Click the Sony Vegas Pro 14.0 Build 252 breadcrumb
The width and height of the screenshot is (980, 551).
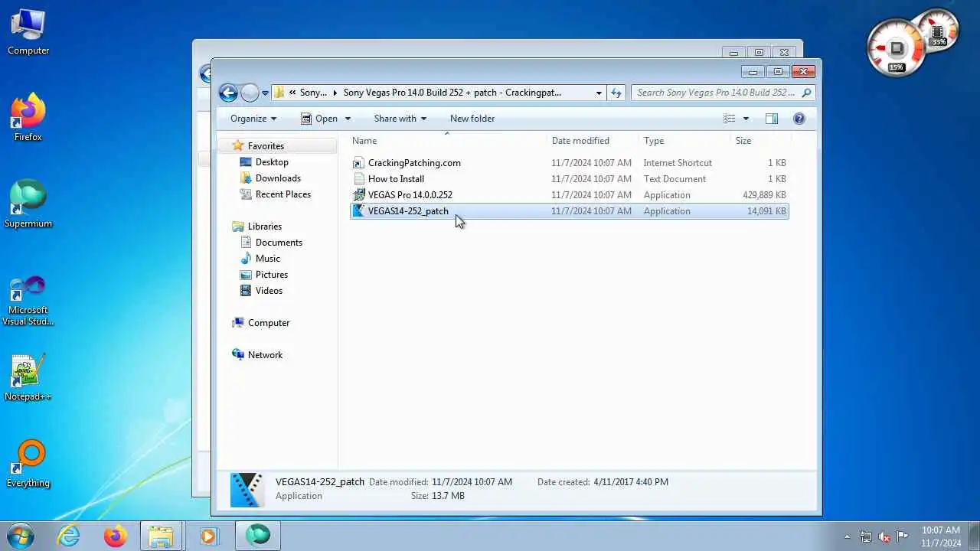pos(452,93)
